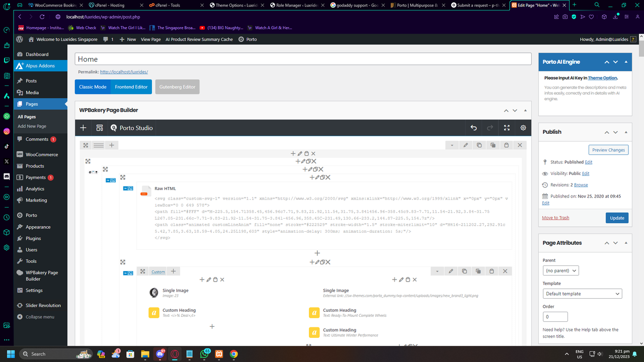Toggle the Custom row collapse arrow
The width and height of the screenshot is (644, 362).
pyautogui.click(x=437, y=271)
